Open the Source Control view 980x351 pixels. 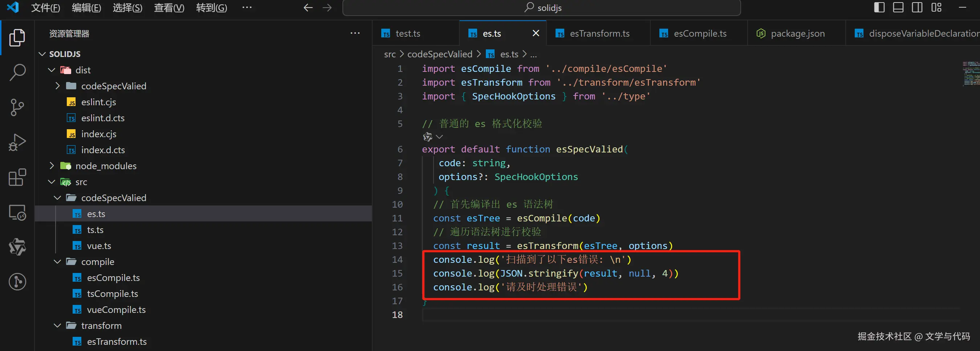coord(17,107)
